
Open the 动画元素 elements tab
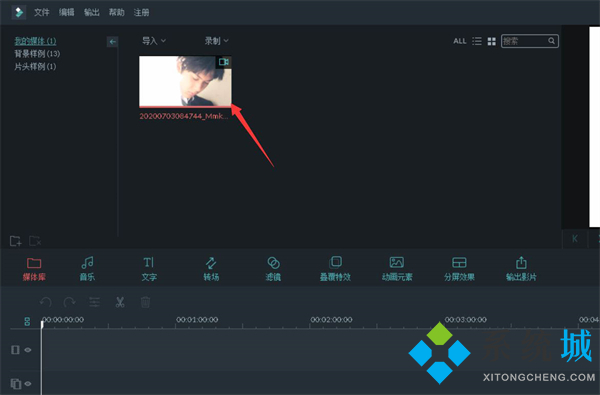coord(397,269)
